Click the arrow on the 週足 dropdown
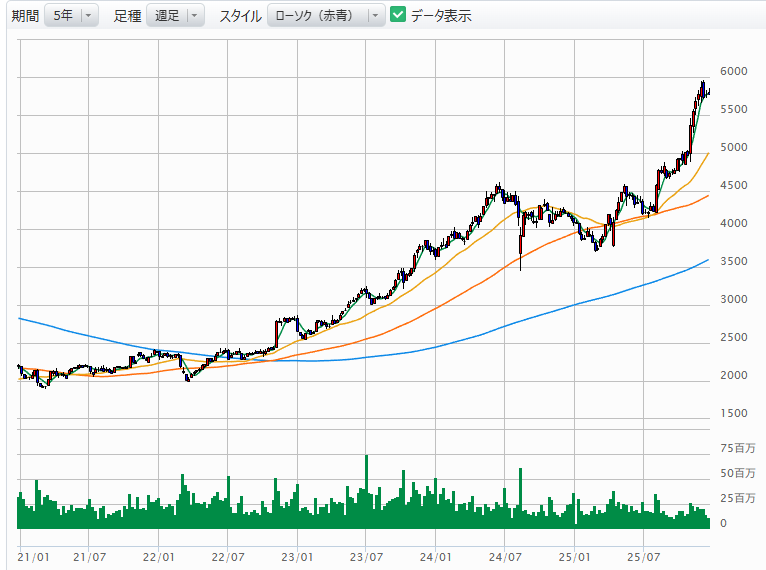The image size is (766, 570). [x=193, y=16]
